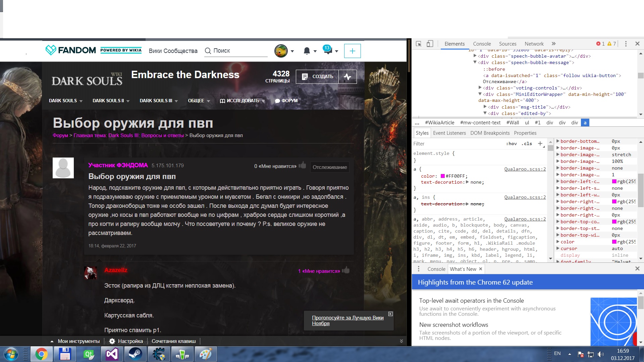The height and width of the screenshot is (362, 644).
Task: Click #FF00FF color swatch in a rule
Action: click(442, 176)
